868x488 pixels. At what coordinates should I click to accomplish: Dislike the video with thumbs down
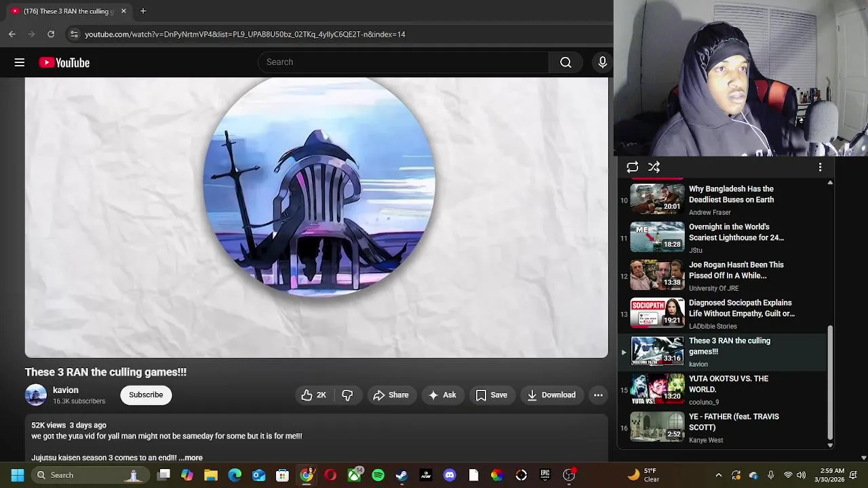pos(347,395)
